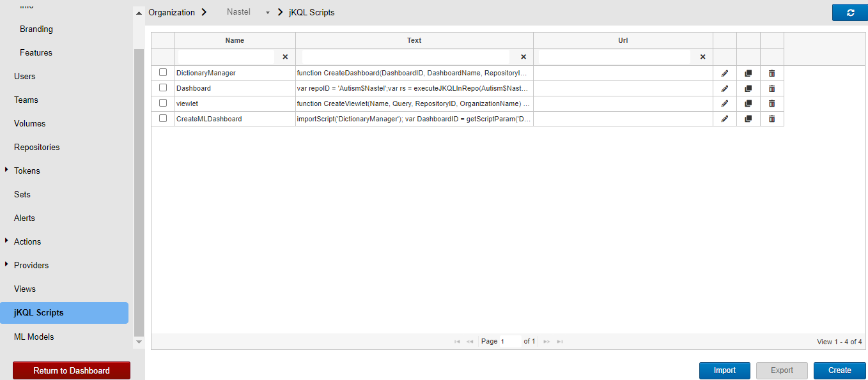Click the Import button
Screen dimensions: 868x380
tap(724, 370)
